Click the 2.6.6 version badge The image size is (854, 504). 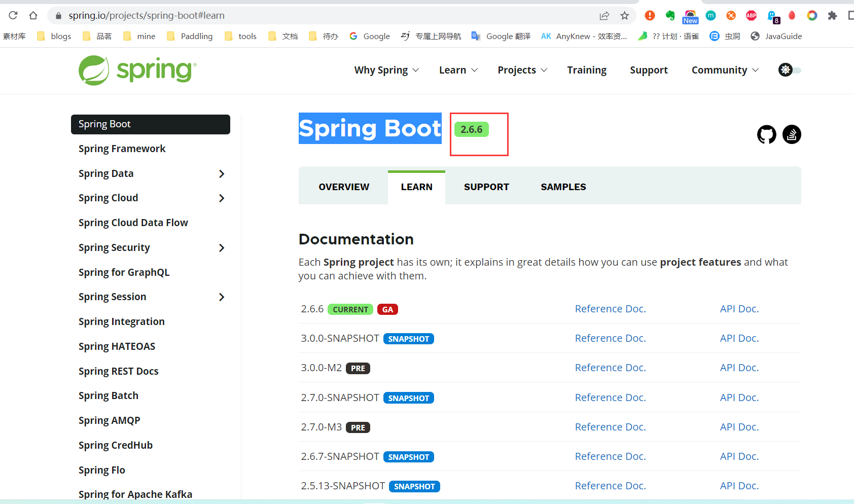(x=471, y=129)
